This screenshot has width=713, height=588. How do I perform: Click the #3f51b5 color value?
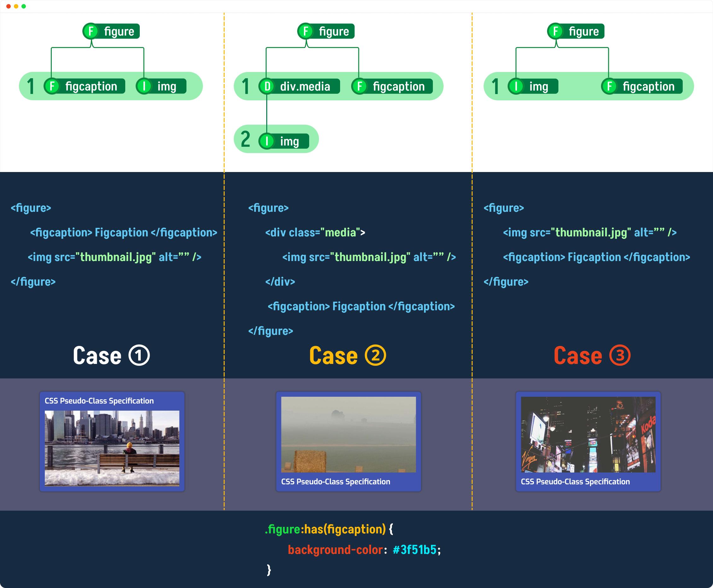[415, 550]
